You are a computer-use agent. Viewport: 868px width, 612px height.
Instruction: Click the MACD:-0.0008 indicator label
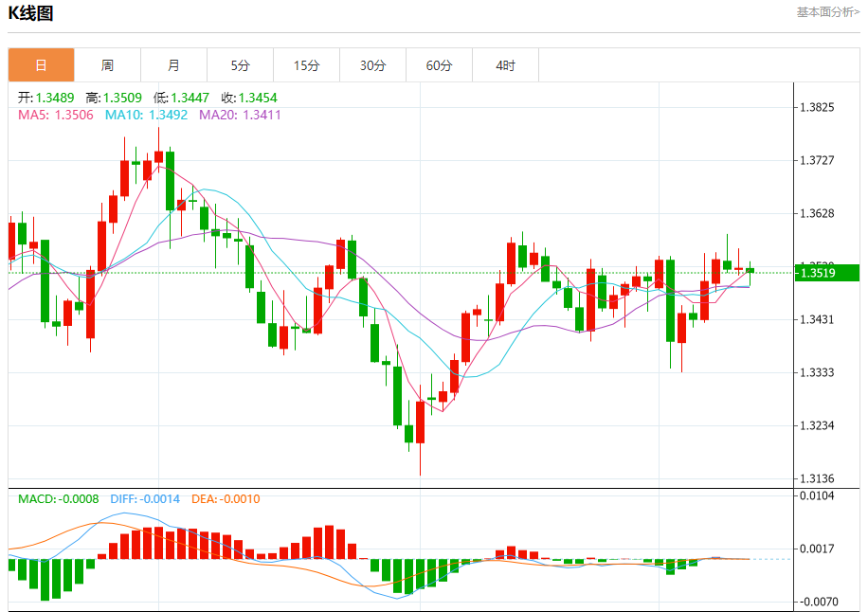coord(59,499)
